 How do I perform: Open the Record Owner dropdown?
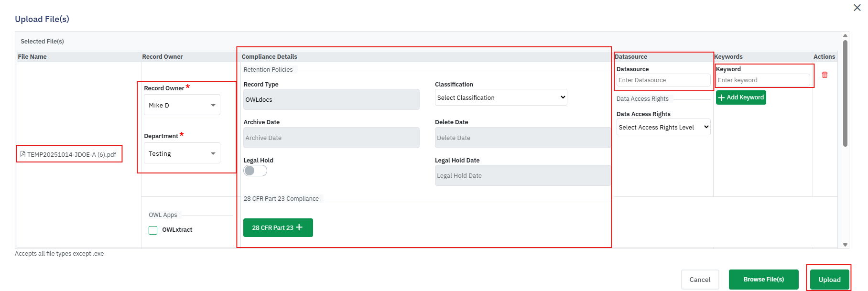pyautogui.click(x=182, y=105)
